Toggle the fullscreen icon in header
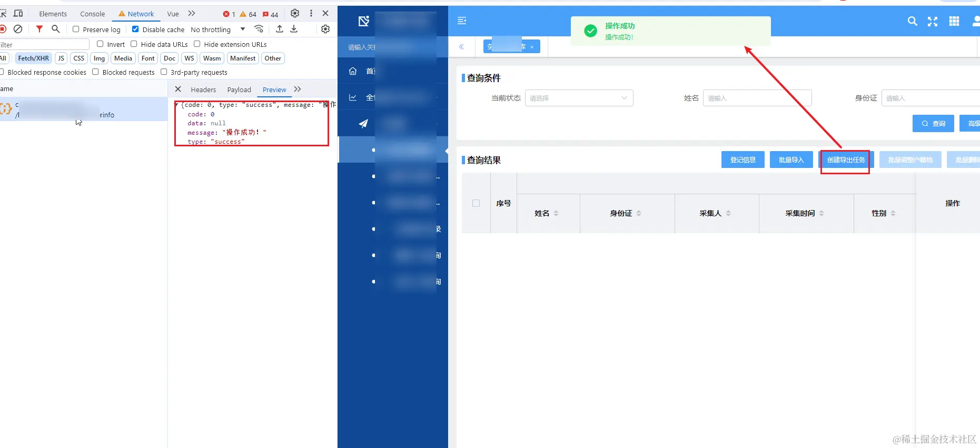Viewport: 980px width, 448px height. coord(933,21)
